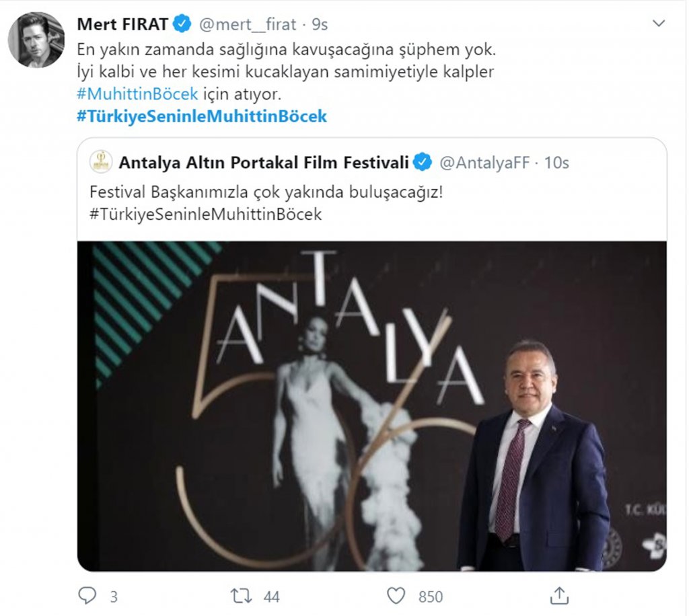
Task: Open the #MuhittinBöcek hashtag
Action: pyautogui.click(x=137, y=93)
